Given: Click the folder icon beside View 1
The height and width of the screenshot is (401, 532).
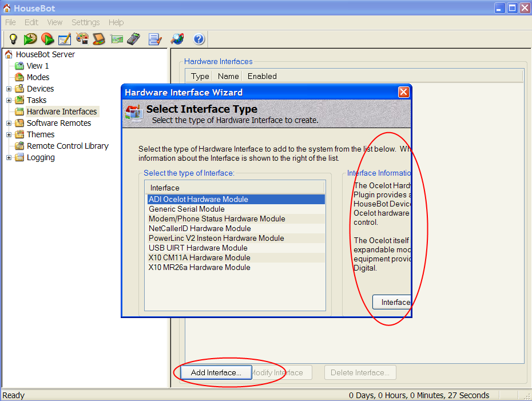Looking at the screenshot, I should tap(19, 66).
